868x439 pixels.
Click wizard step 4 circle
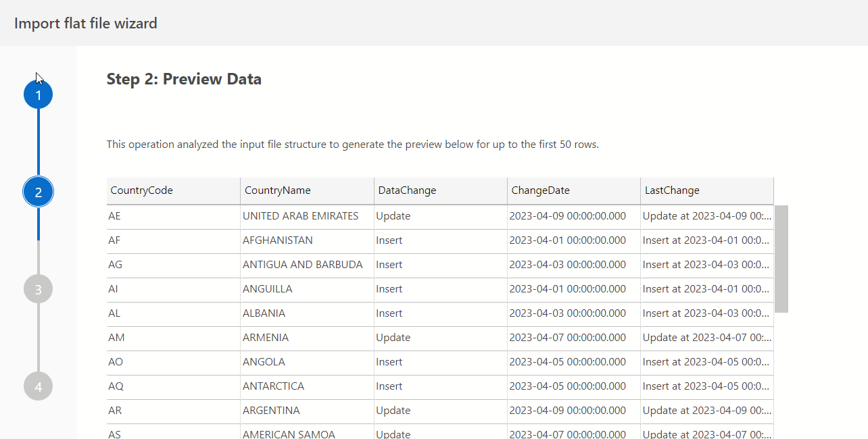[38, 386]
